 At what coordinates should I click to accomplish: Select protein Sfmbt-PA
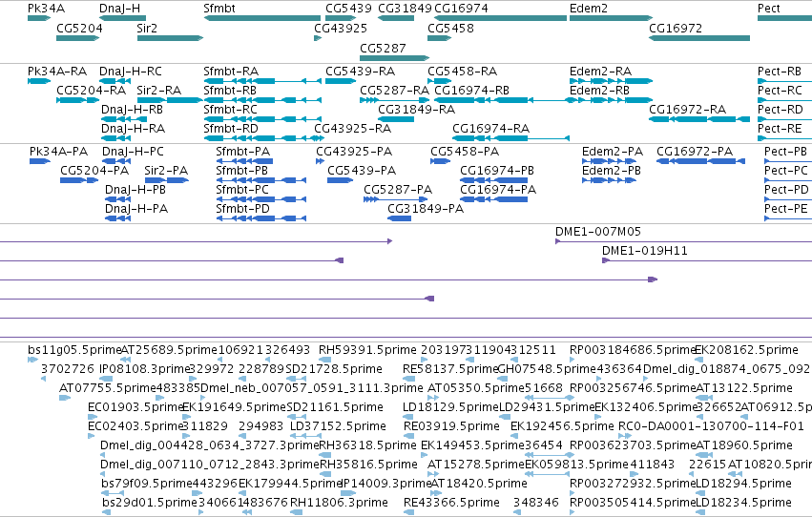point(244,161)
